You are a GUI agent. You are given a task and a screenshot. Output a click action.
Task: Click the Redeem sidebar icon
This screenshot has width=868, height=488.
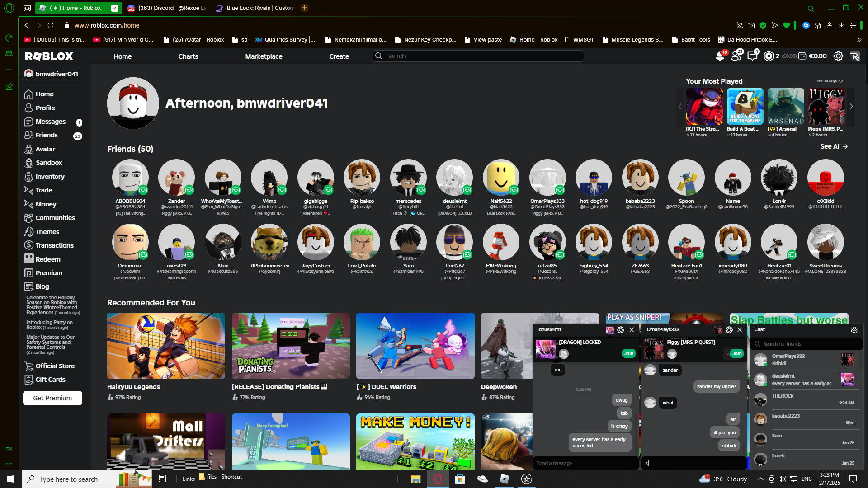coord(29,259)
